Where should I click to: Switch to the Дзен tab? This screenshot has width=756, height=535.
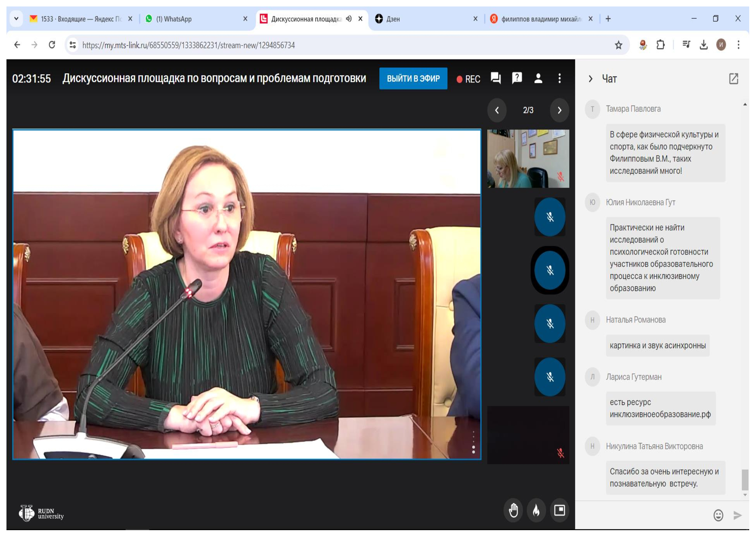coord(393,19)
